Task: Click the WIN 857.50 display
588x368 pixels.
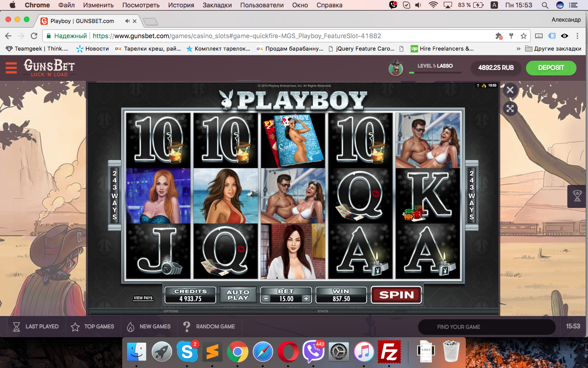Action: [341, 295]
